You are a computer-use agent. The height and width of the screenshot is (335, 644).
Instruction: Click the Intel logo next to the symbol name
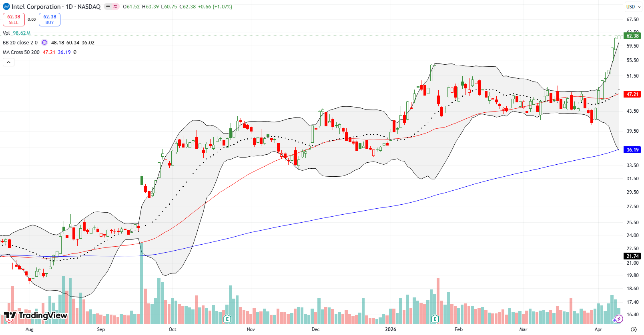coord(6,6)
